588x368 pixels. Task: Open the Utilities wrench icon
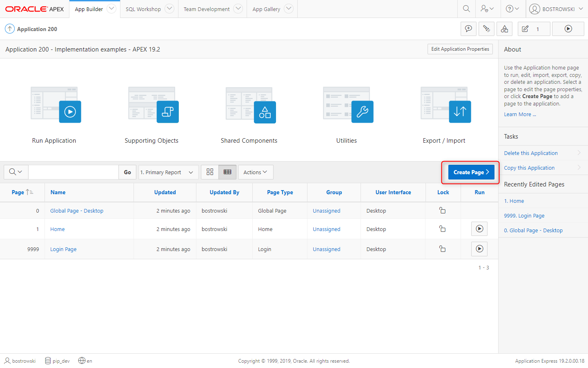[348, 105]
